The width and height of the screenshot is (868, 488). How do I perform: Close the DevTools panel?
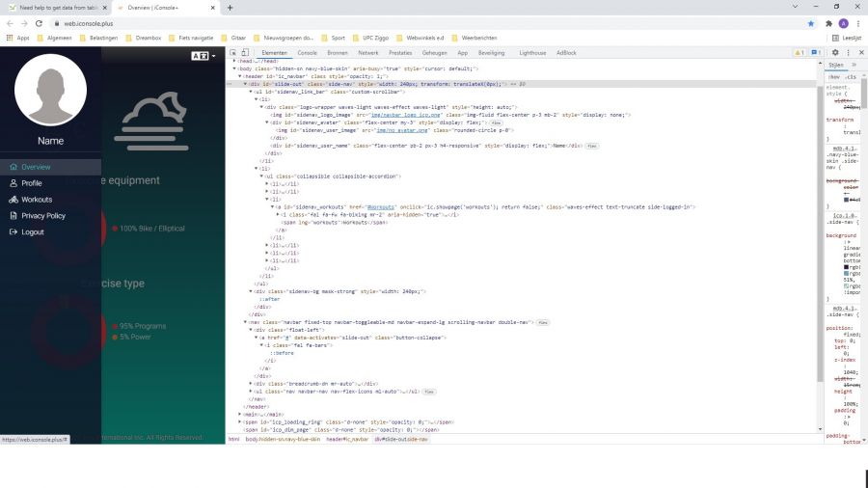861,53
